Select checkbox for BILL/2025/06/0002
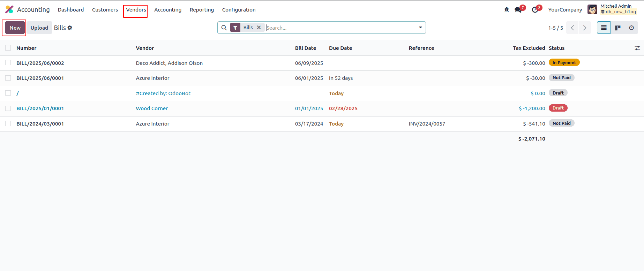 pos(8,63)
